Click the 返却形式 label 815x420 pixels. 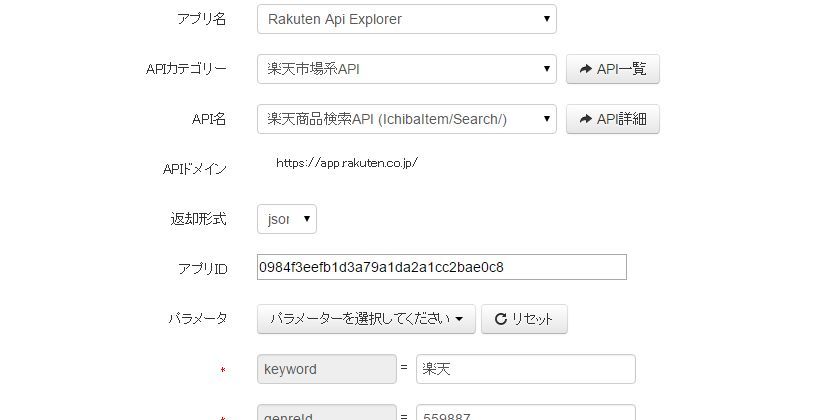[199, 219]
